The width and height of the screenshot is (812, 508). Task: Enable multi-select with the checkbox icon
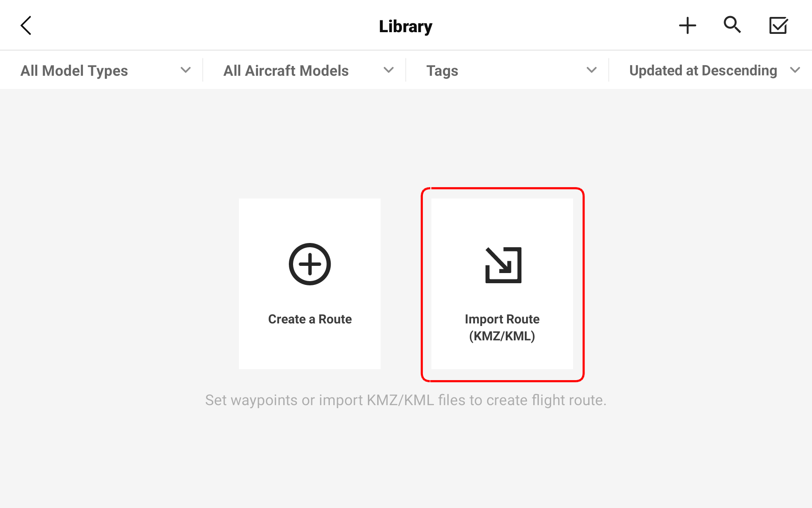[x=778, y=26]
